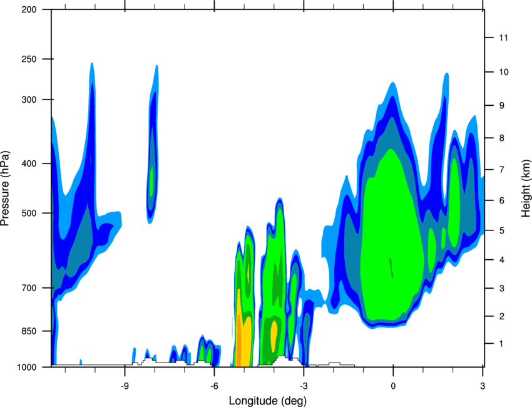Click the -9 longitude tick label
The height and width of the screenshot is (407, 532).
click(125, 386)
